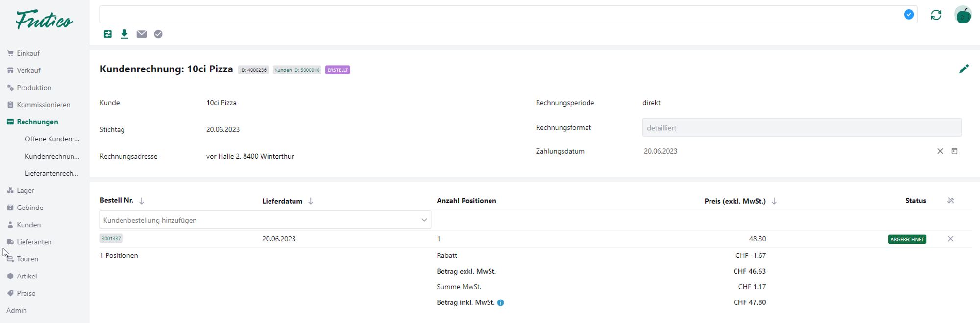Click the pencil edit icon
The width and height of the screenshot is (980, 323).
click(x=964, y=69)
